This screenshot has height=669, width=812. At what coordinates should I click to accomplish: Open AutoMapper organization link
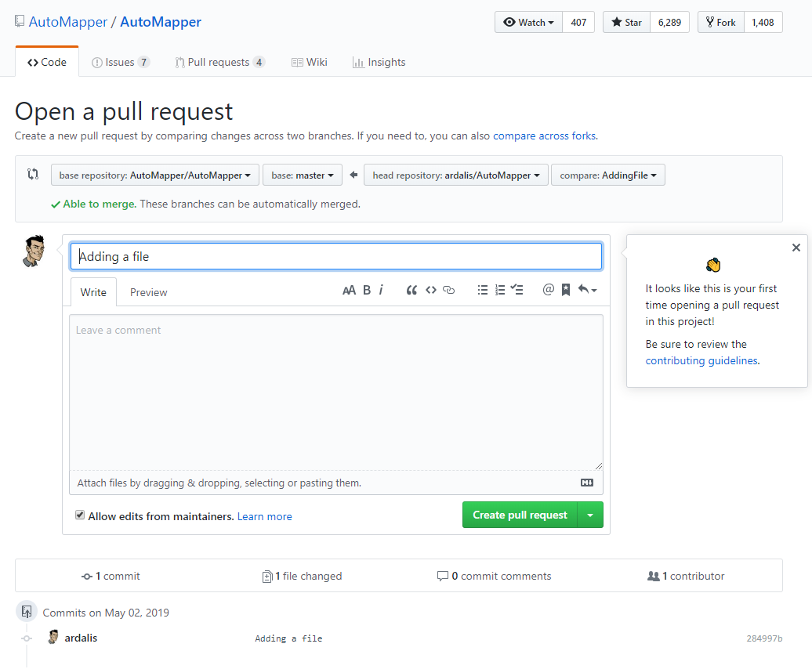68,22
